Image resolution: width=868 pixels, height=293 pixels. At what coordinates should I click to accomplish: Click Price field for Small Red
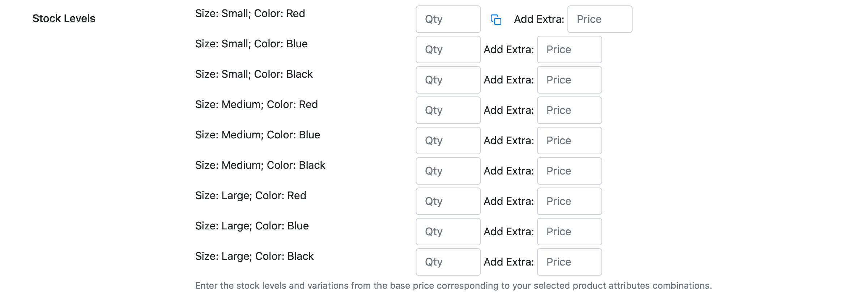coord(600,19)
